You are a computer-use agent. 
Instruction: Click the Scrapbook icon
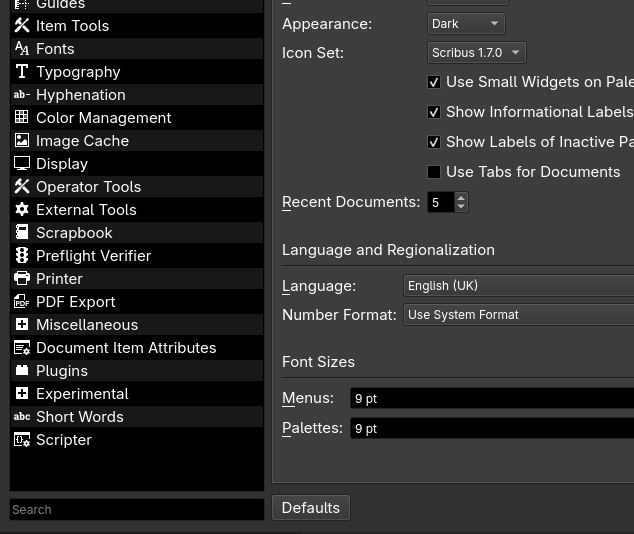click(22, 232)
